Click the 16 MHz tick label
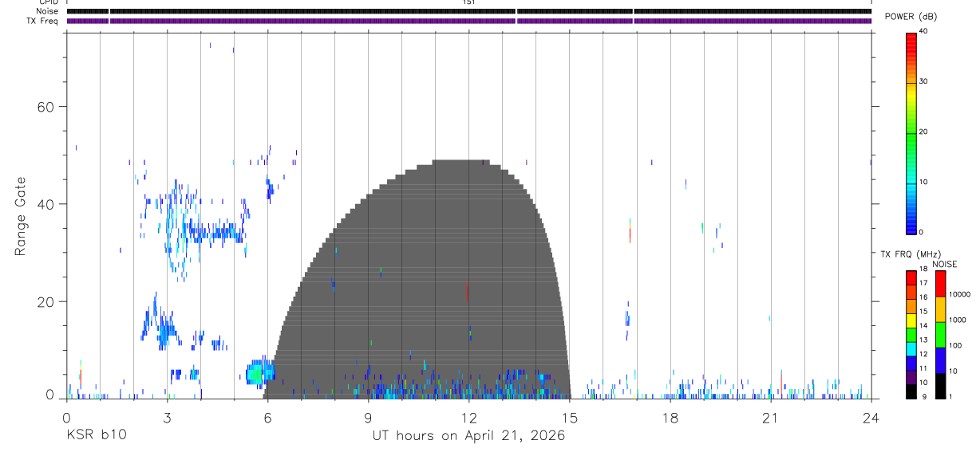 [x=923, y=297]
